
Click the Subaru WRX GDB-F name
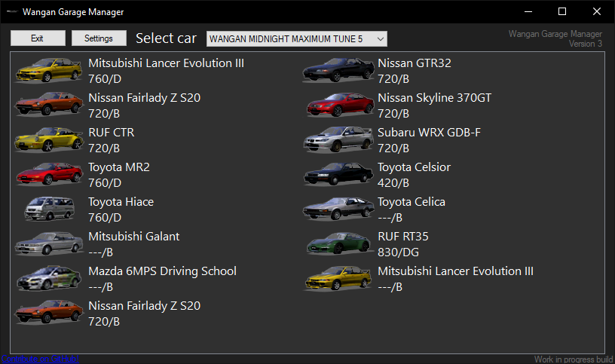click(x=429, y=133)
